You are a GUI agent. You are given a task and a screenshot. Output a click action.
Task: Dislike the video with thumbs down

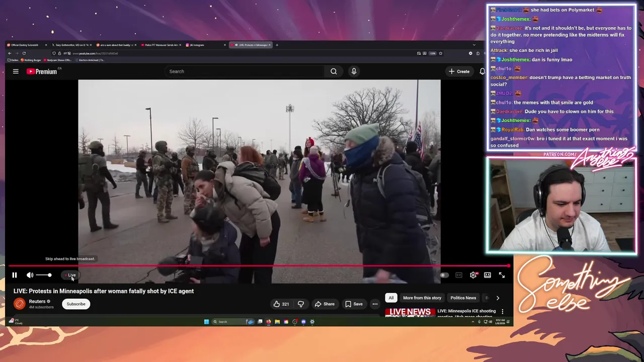pos(301,304)
